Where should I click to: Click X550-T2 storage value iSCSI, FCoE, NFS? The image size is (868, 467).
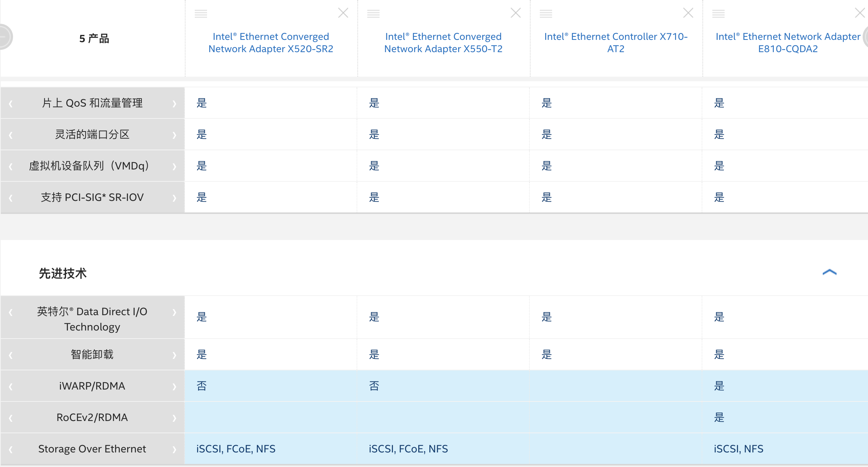tap(408, 449)
